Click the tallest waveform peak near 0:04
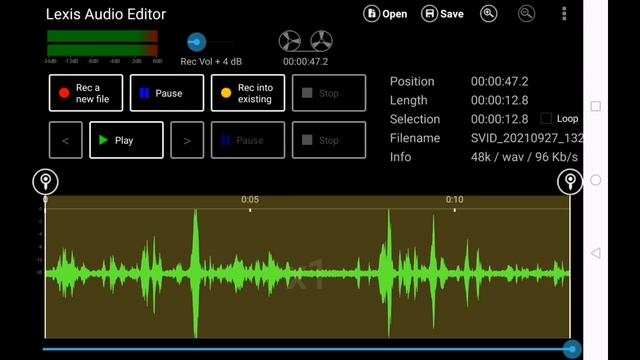Screen dimensions: 640x360 196,273
